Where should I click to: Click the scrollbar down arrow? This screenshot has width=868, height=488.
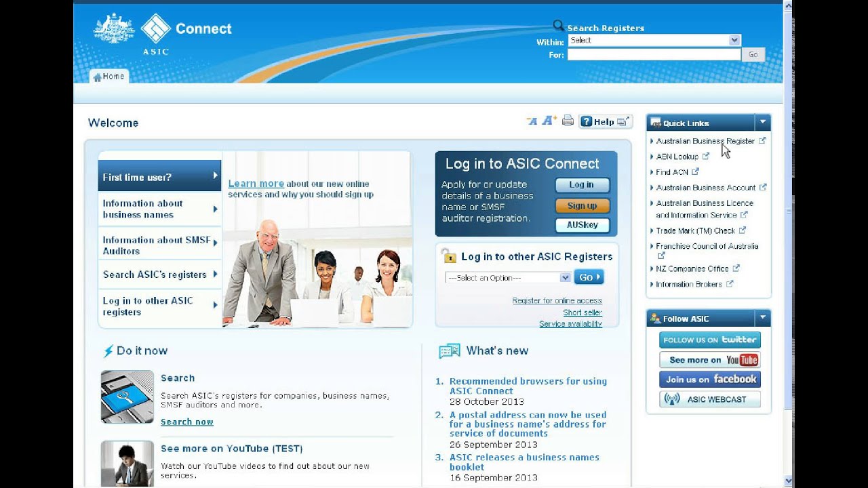tap(788, 481)
